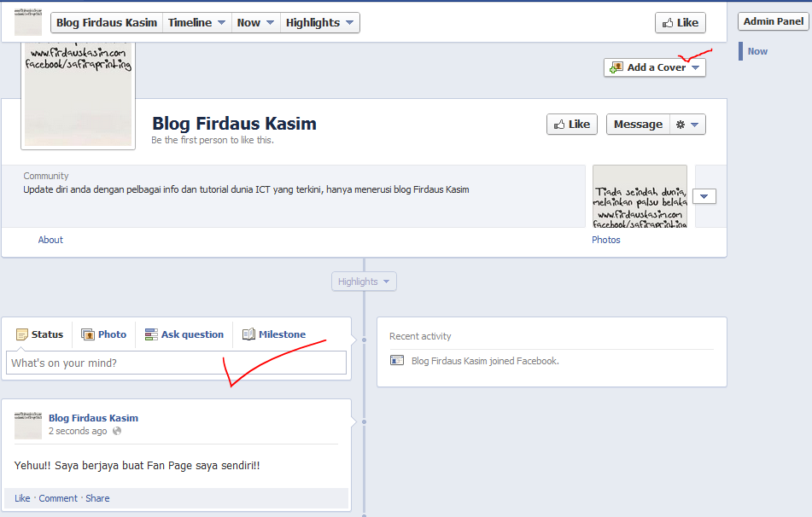
Task: Open the Timeline dropdown in header
Action: click(196, 23)
